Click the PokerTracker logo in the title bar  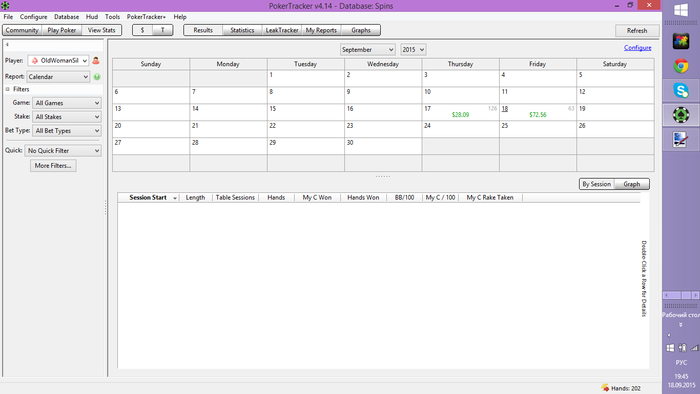coord(5,5)
